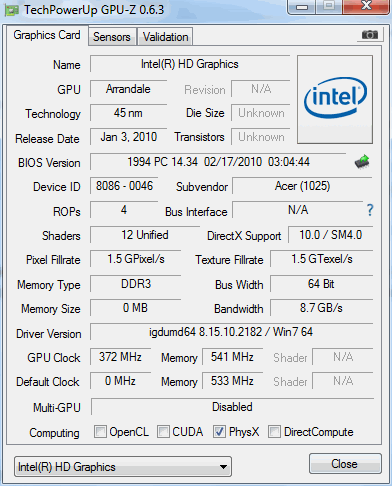
Task: Open the Validation tab
Action: click(166, 37)
